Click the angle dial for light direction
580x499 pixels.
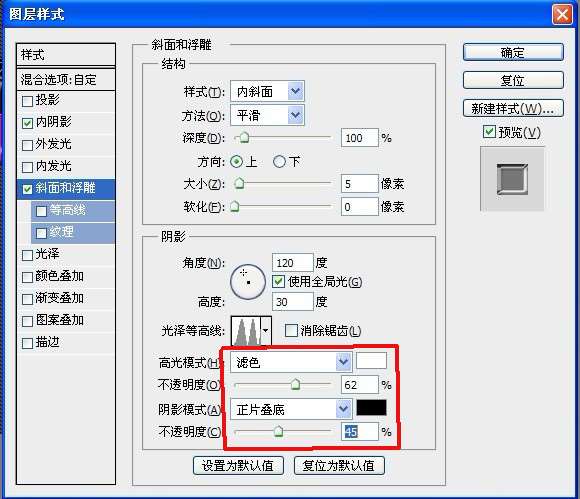pyautogui.click(x=248, y=282)
